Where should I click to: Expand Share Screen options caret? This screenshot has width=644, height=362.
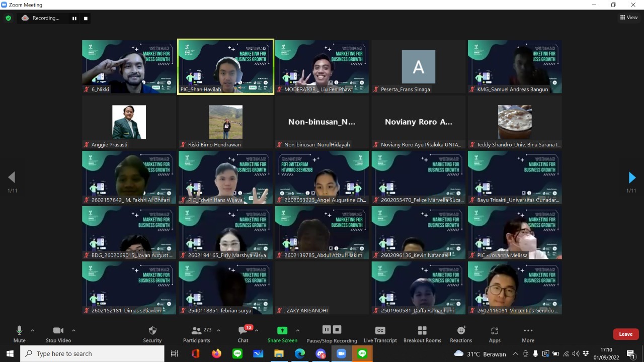tap(297, 330)
